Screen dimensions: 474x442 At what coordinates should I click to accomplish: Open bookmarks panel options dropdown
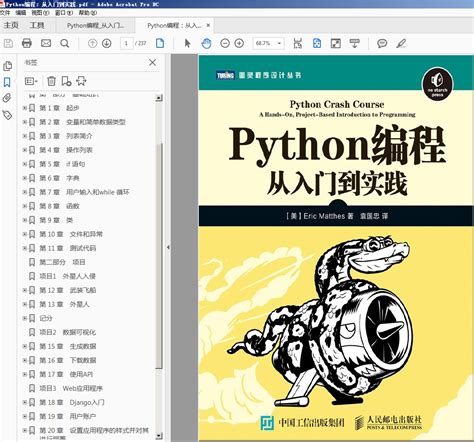coord(31,81)
